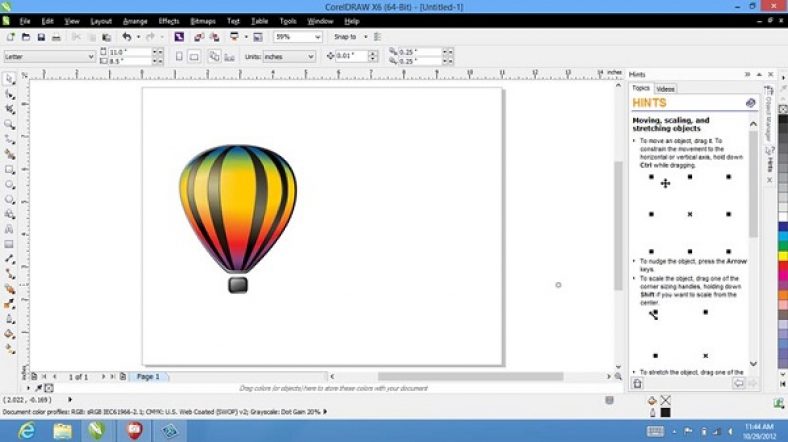The width and height of the screenshot is (788, 442).
Task: Open the Edit menu
Action: coord(48,21)
